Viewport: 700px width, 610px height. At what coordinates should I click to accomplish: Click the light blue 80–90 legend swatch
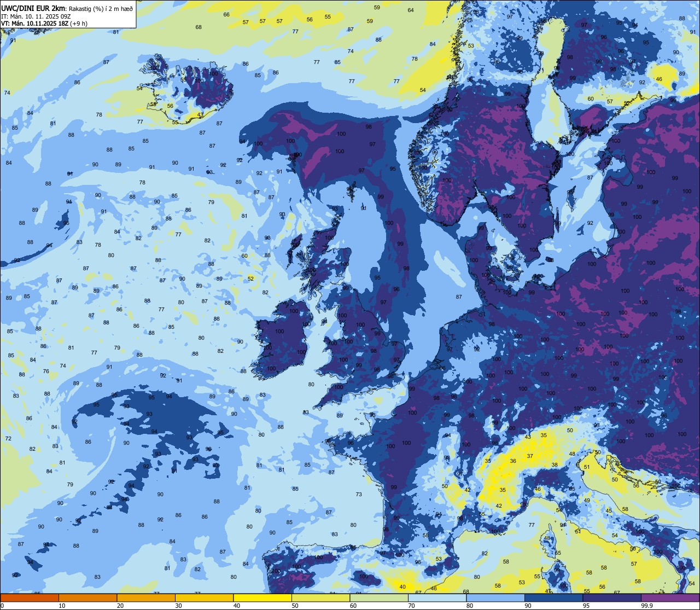495,597
